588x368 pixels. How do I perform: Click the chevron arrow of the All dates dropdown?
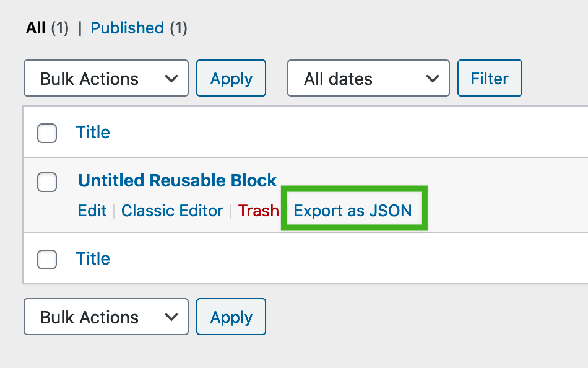(433, 79)
